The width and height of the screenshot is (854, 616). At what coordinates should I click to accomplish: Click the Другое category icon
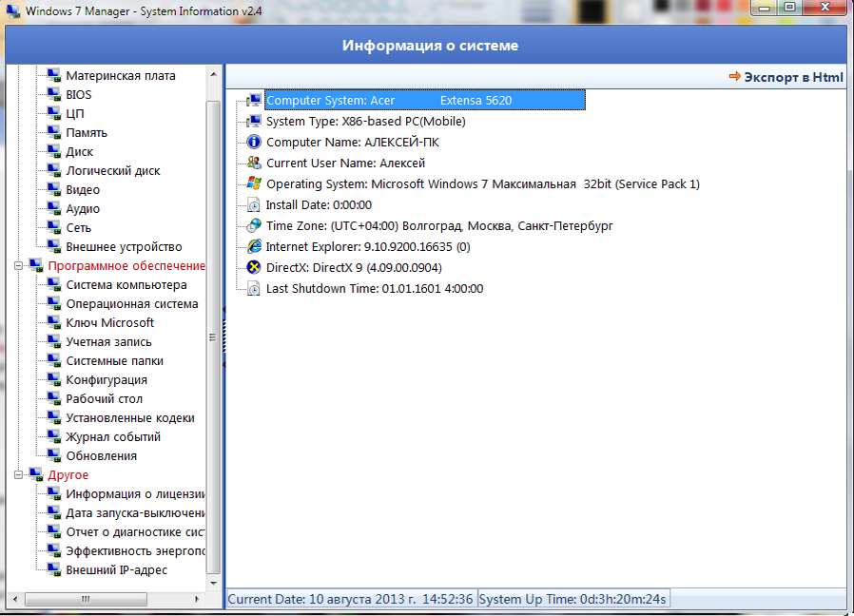click(36, 475)
